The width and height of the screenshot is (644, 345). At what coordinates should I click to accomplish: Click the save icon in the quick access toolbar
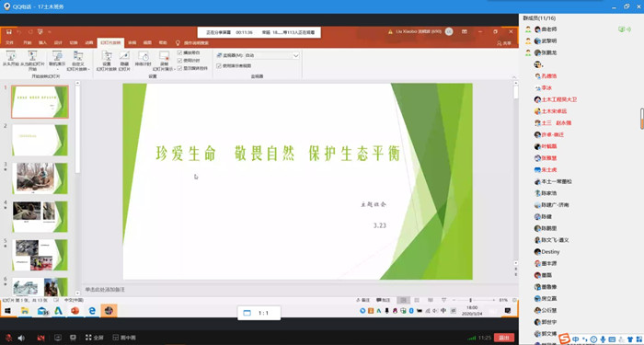coord(8,31)
